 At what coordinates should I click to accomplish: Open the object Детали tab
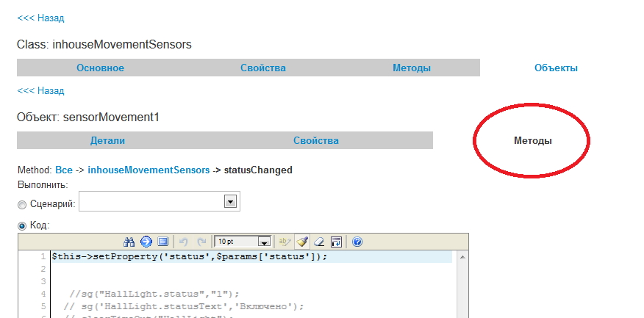[x=107, y=141]
